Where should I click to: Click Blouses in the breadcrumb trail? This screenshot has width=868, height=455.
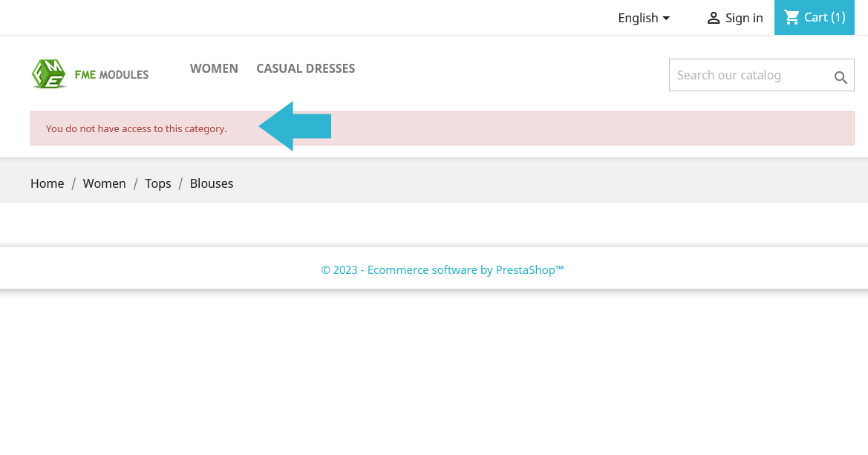coord(212,183)
